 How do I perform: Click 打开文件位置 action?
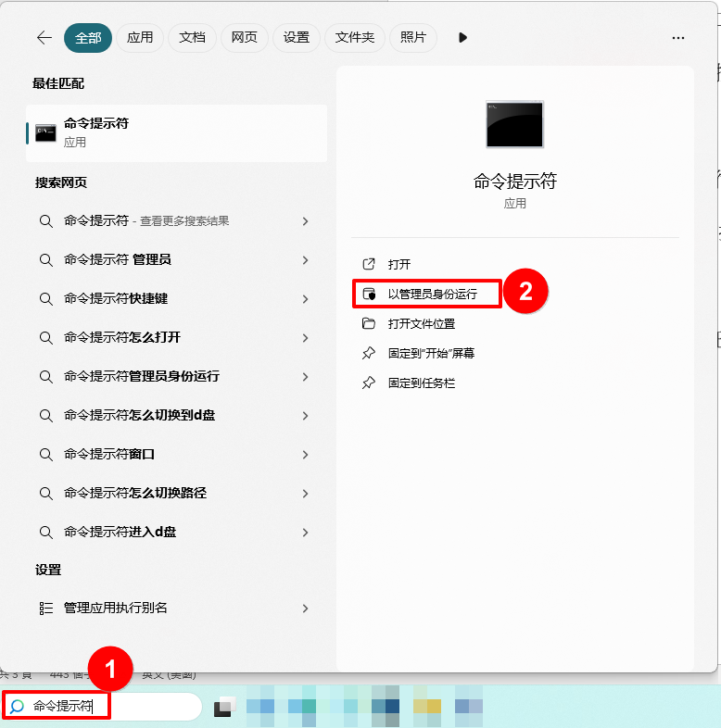point(421,324)
